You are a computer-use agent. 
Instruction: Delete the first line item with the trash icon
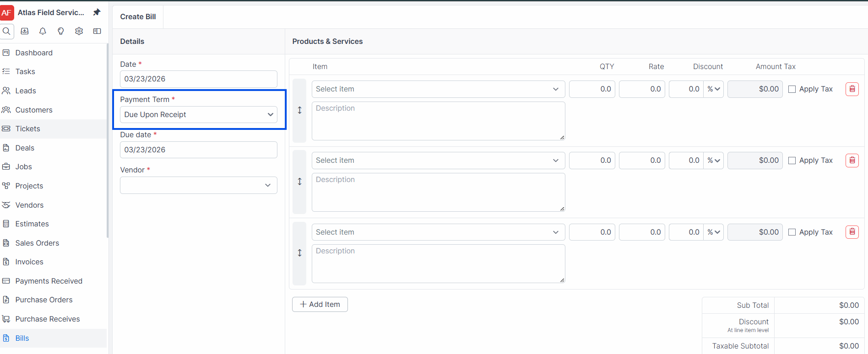pos(852,89)
